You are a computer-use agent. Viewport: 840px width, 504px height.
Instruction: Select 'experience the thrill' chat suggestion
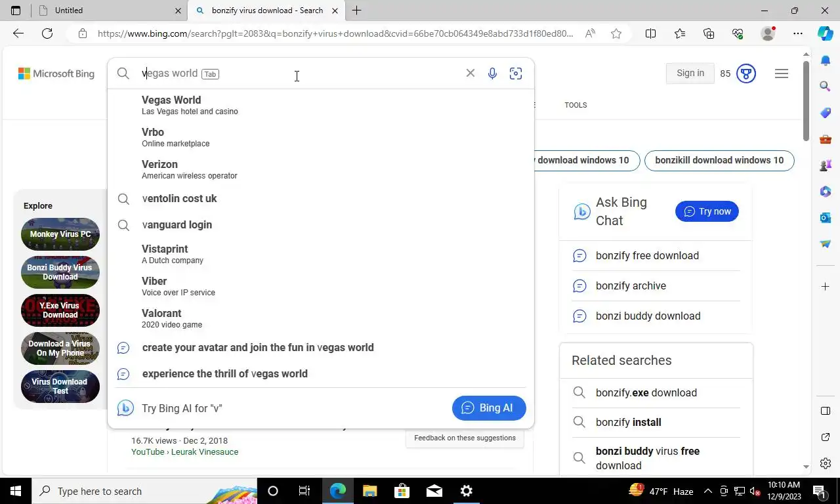coord(320,373)
